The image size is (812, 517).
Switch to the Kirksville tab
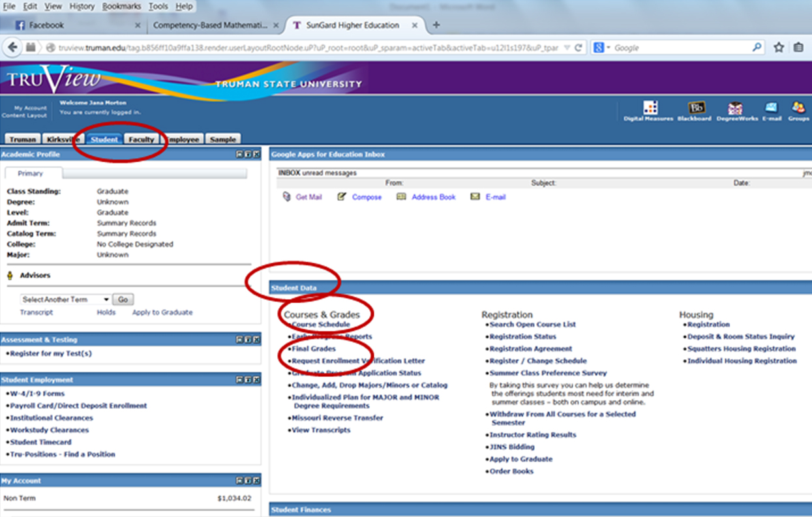[63, 139]
